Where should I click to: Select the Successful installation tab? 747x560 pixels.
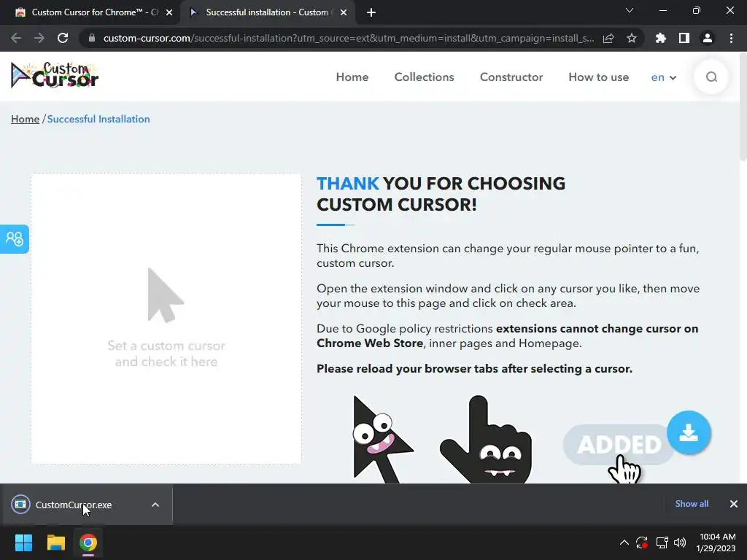coord(268,12)
